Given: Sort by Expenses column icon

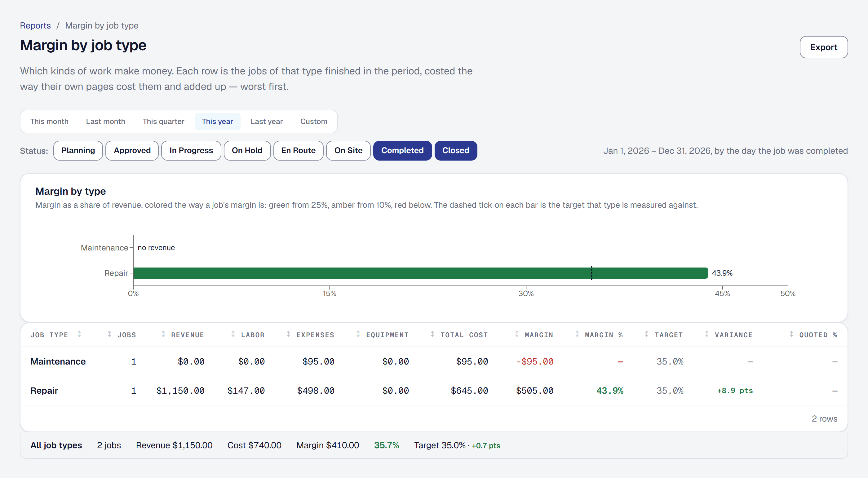Looking at the screenshot, I should pyautogui.click(x=288, y=334).
